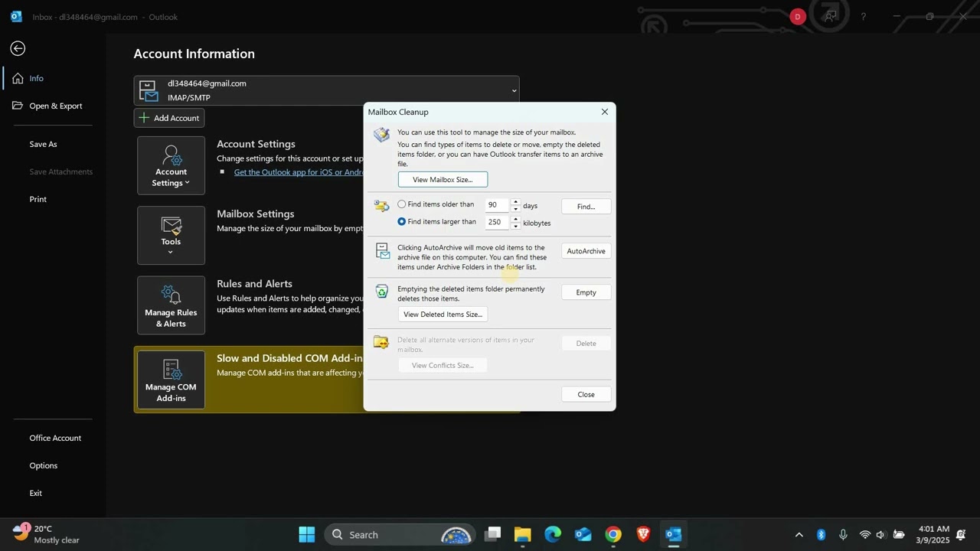The width and height of the screenshot is (980, 551).
Task: Click the user avatar D in title bar
Action: click(x=798, y=17)
